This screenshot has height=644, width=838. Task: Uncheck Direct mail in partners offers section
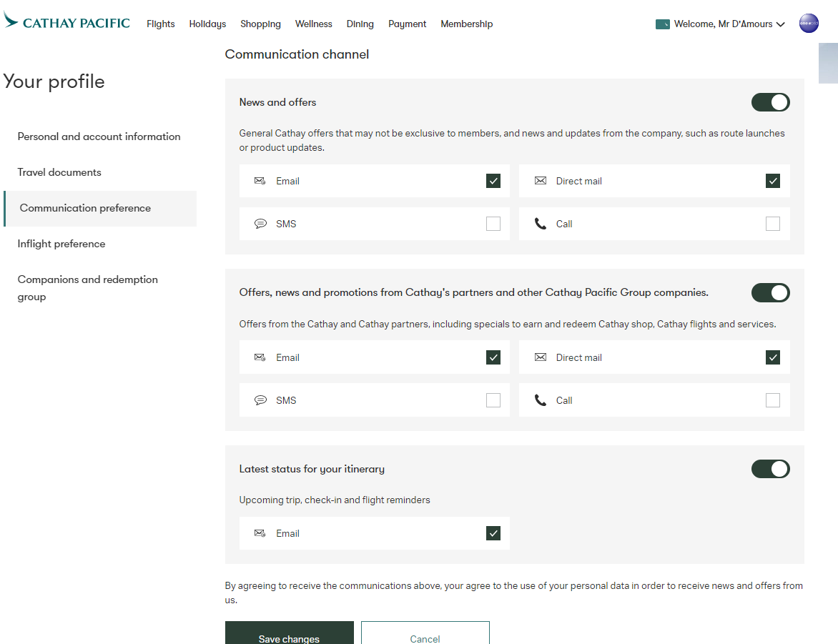coord(773,357)
